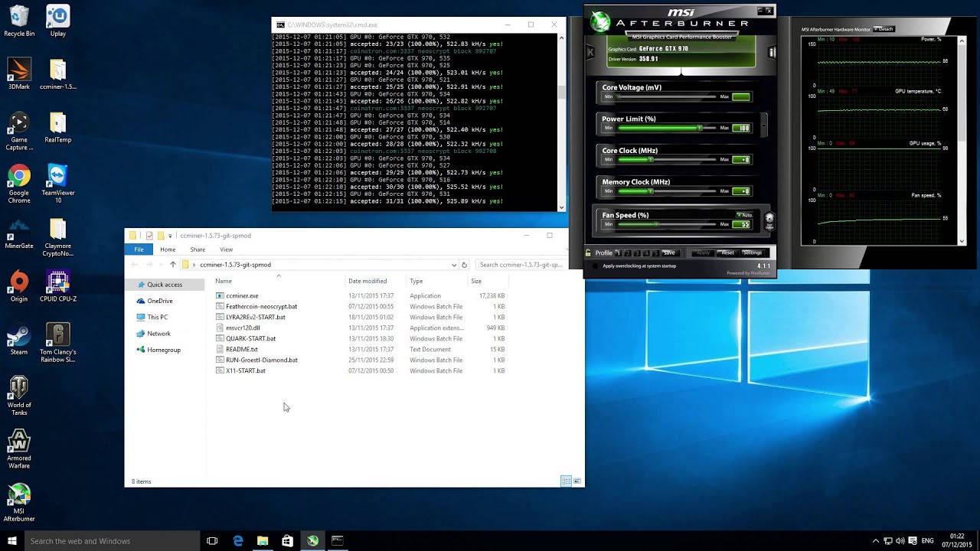This screenshot has height=551, width=980.
Task: Open the Claymore CryptoNote desktop folder
Action: [x=58, y=237]
